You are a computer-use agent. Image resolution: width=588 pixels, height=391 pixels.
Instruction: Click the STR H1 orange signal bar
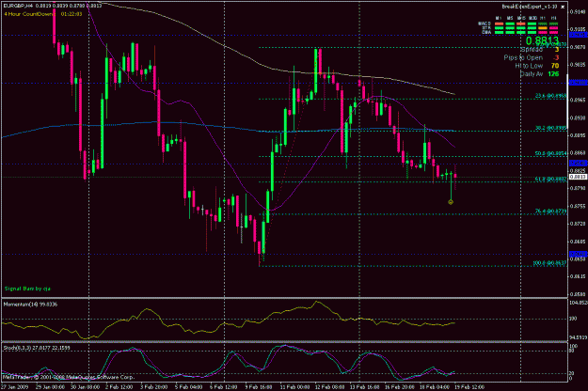click(x=543, y=28)
